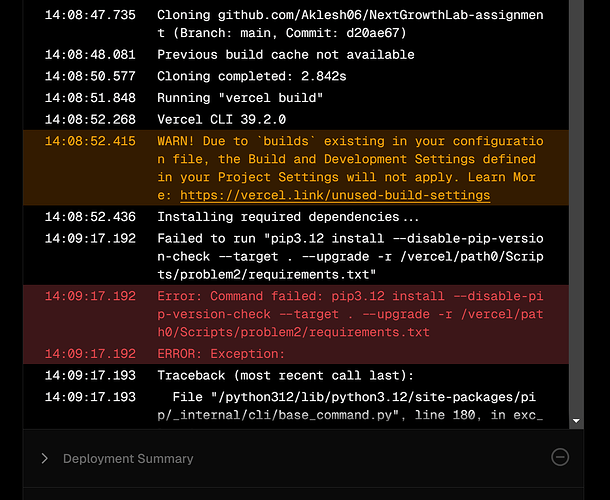Click the circled minus icon beside Deployment Summary
610x500 pixels.
pos(560,457)
